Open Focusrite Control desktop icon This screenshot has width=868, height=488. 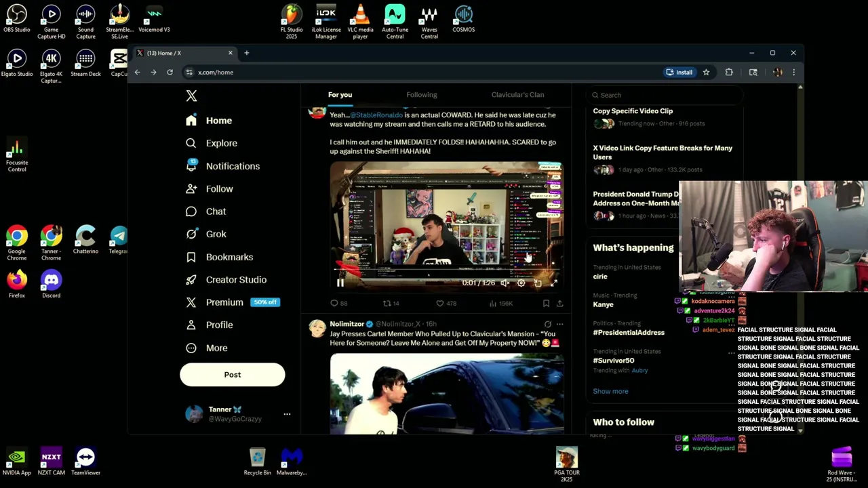pos(17,155)
